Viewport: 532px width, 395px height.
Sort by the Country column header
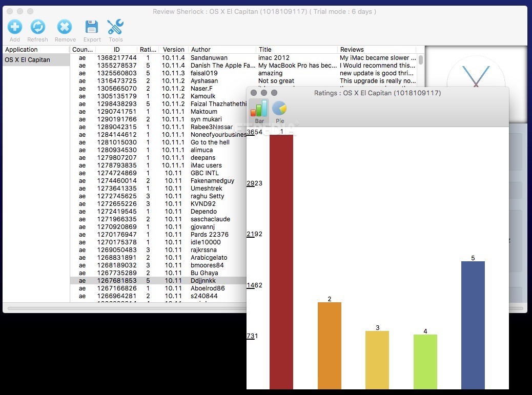pos(83,50)
